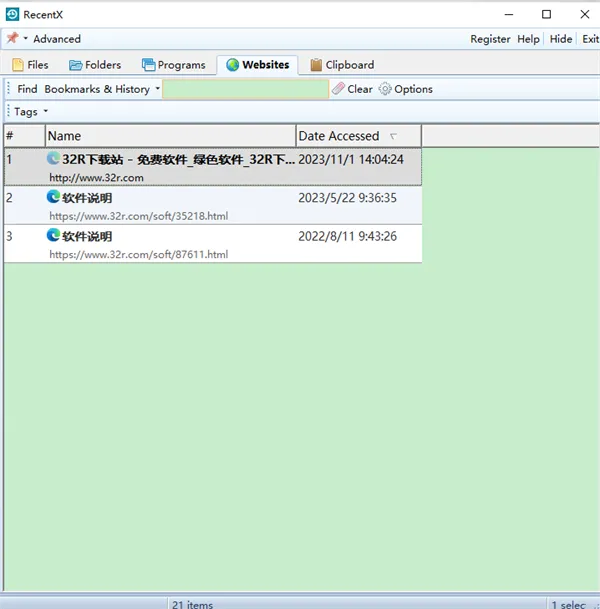This screenshot has height=609, width=600.
Task: Click Hide button
Action: [561, 39]
